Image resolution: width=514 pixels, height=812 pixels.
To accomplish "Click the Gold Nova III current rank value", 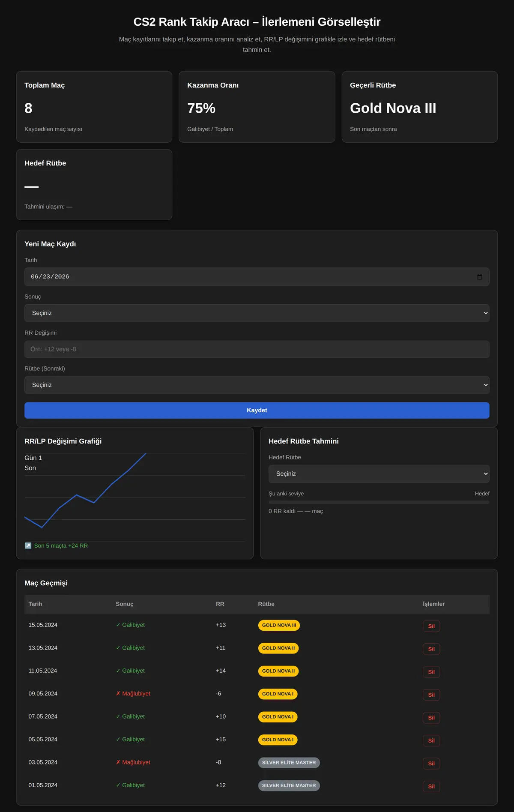I will [393, 108].
